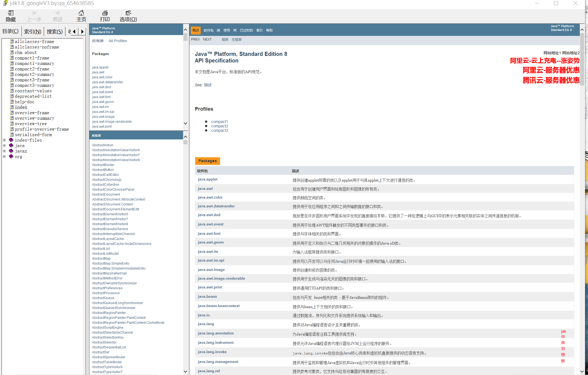Image resolution: width=588 pixels, height=375 pixels.
Task: Open the Options (选项) toolbar icon
Action: 128,13
